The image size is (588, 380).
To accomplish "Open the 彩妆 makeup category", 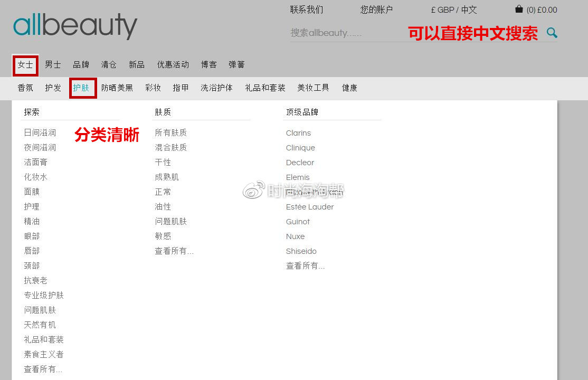I will [153, 88].
